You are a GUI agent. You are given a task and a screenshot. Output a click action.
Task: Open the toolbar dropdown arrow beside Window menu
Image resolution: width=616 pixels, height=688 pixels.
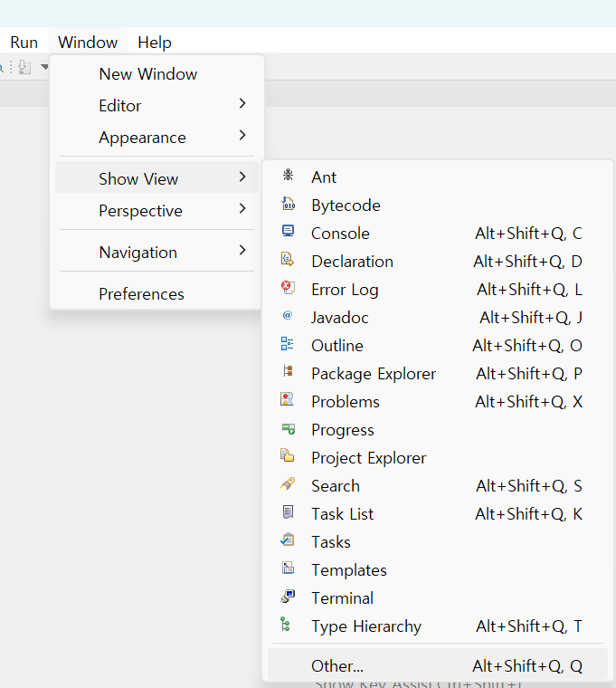[44, 67]
